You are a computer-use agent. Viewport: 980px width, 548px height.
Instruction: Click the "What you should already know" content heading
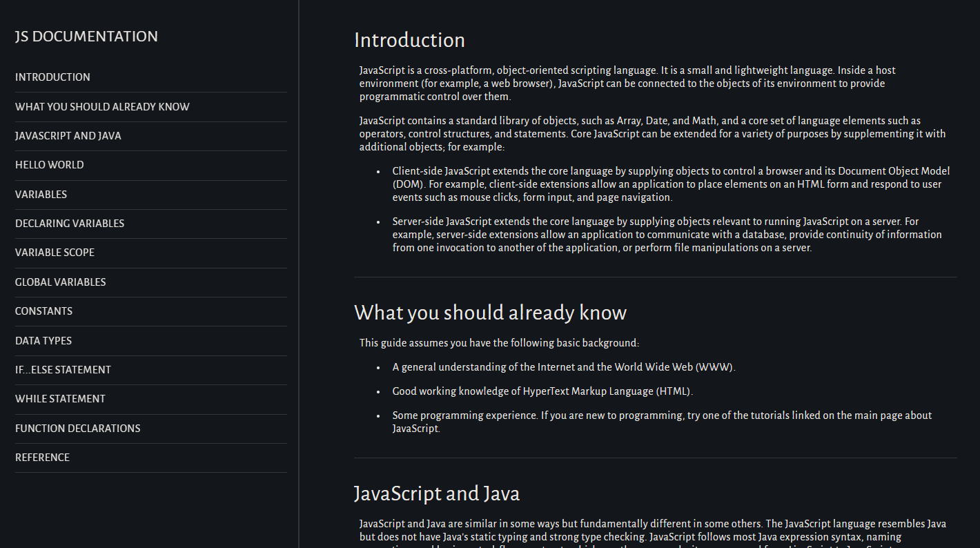tap(490, 313)
